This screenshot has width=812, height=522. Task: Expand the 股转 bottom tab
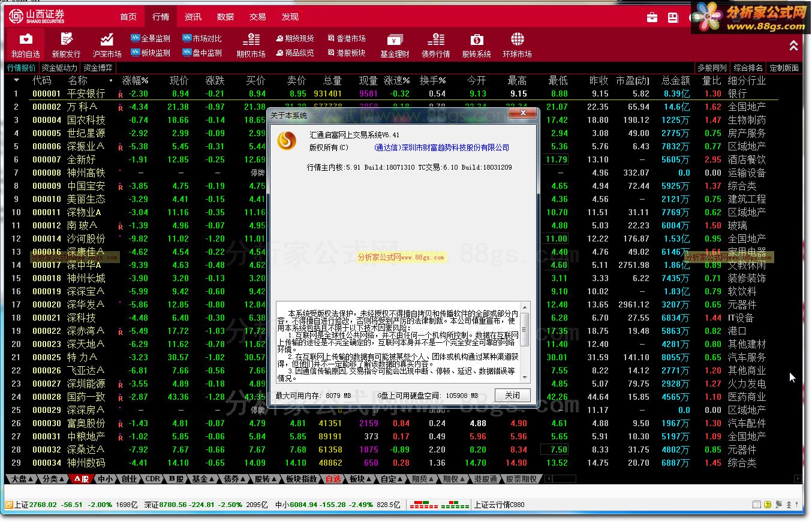[265, 479]
